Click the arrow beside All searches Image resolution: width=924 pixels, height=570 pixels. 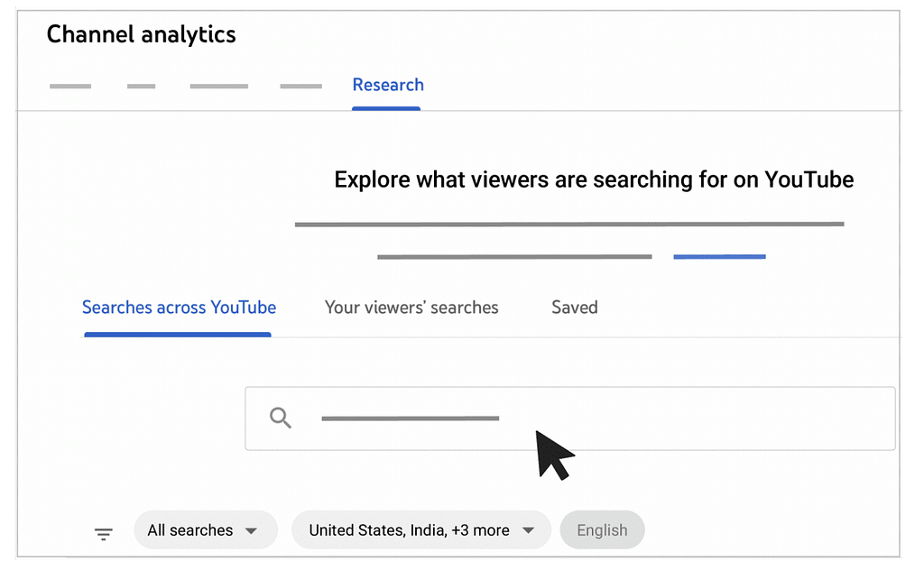[x=251, y=530]
